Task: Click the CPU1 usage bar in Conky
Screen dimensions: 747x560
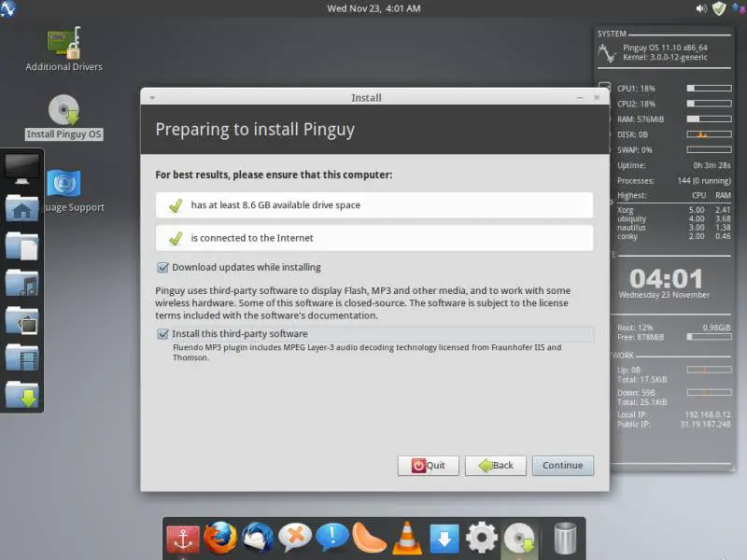Action: point(709,89)
